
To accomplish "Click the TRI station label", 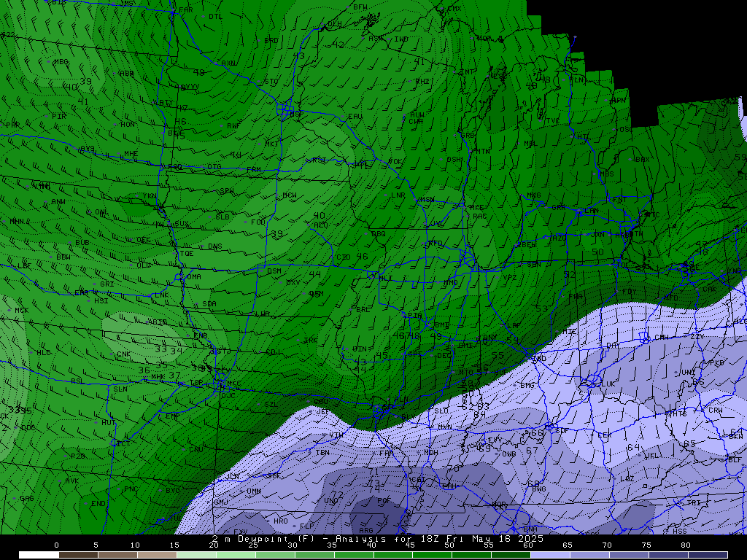I will point(694,503).
